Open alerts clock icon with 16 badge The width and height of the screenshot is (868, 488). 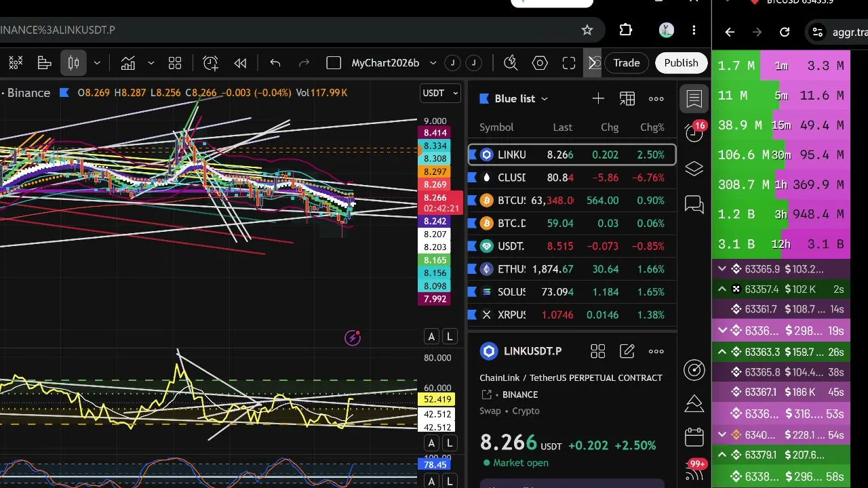click(x=694, y=133)
